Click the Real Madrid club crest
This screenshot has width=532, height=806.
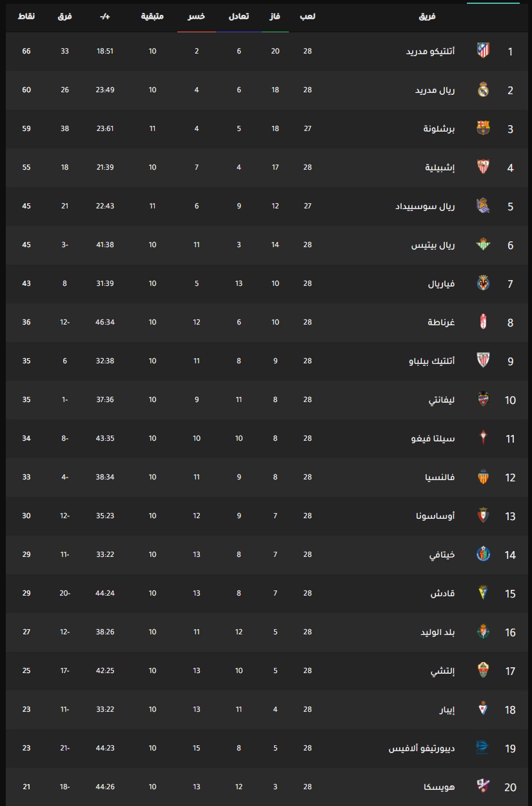[483, 90]
